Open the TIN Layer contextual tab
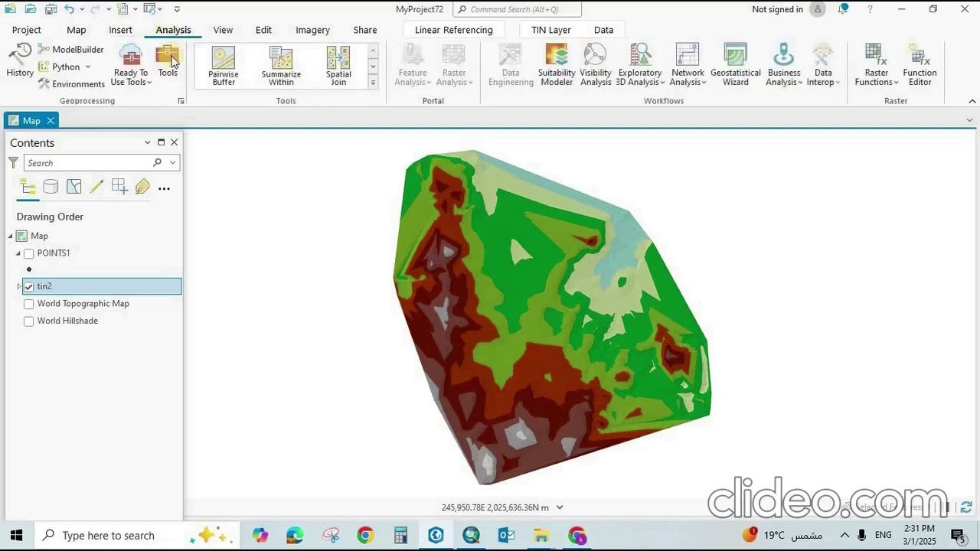Screen dimensions: 980x551 tap(551, 30)
